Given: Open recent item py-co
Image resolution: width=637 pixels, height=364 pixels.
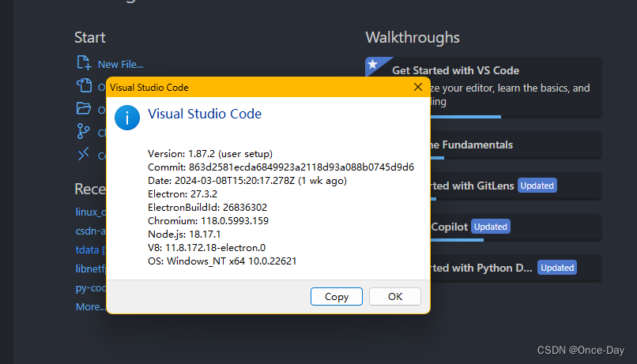Looking at the screenshot, I should click(91, 287).
